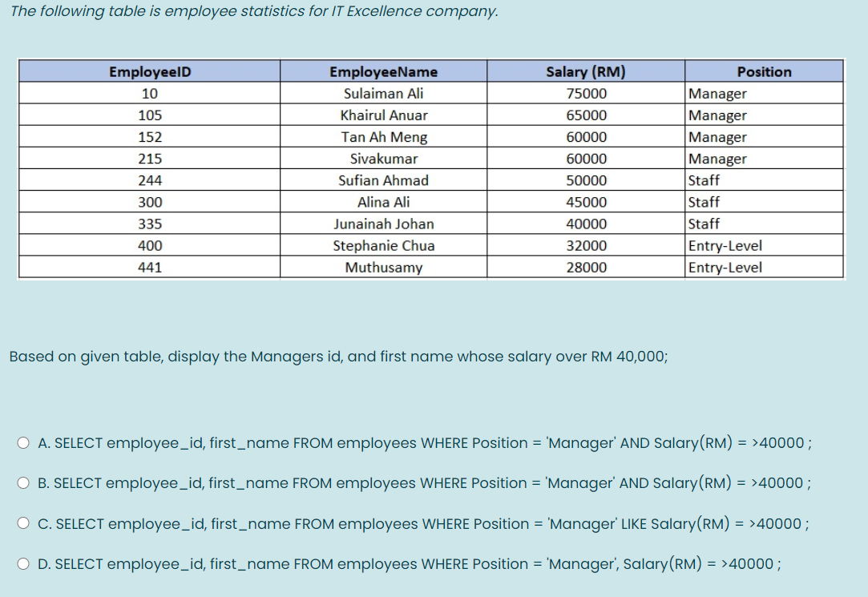Click employee ID 441
This screenshot has width=868, height=597.
(149, 267)
